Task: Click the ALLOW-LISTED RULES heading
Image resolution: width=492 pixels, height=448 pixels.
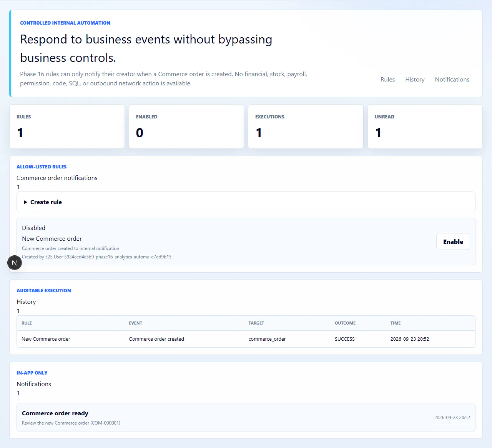Action: click(42, 167)
